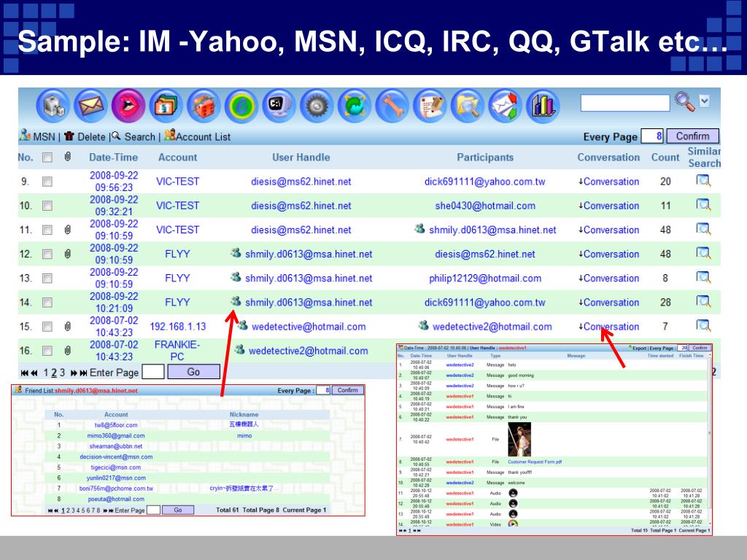Click friend list icon next to row 11 participant
Image resolution: width=747 pixels, height=560 pixels.
click(x=419, y=228)
